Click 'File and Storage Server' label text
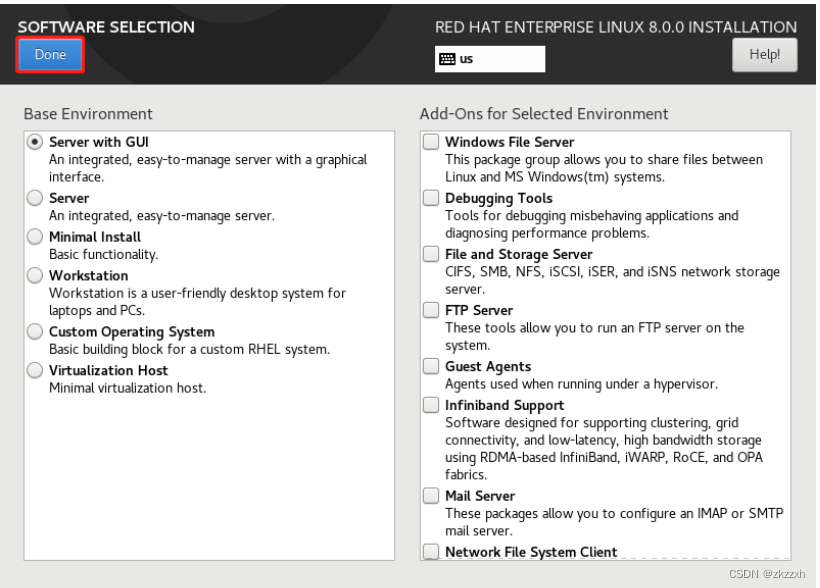 [x=519, y=254]
